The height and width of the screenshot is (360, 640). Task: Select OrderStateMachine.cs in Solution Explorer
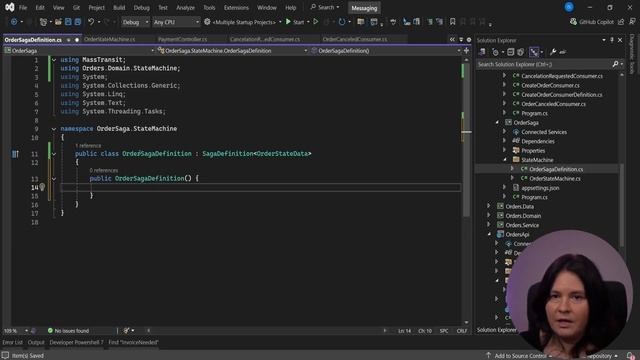(555, 179)
